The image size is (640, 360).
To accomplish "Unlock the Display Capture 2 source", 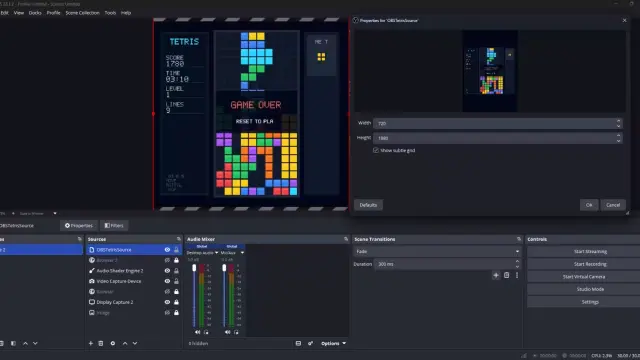I will point(176,302).
